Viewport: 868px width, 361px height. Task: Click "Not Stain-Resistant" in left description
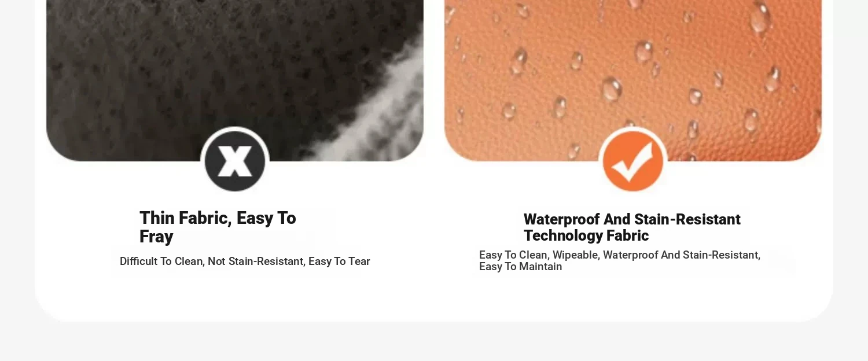coord(256,261)
